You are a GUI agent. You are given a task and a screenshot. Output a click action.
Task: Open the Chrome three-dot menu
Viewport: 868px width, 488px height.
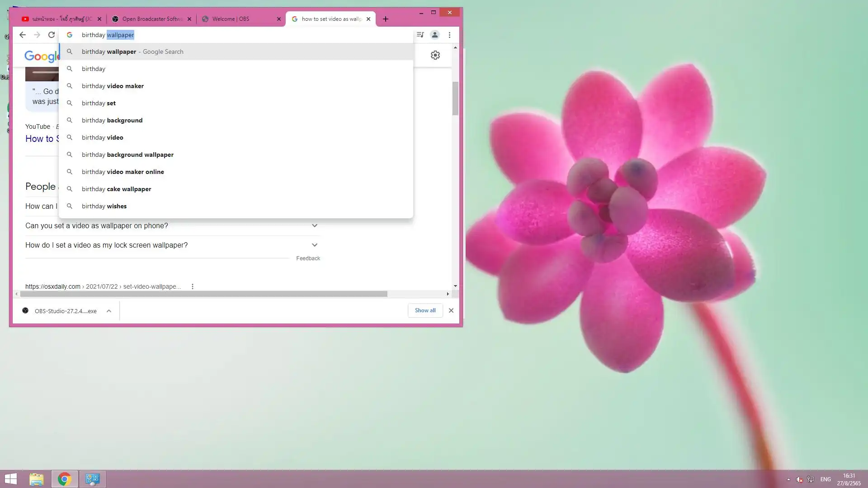[x=449, y=35]
